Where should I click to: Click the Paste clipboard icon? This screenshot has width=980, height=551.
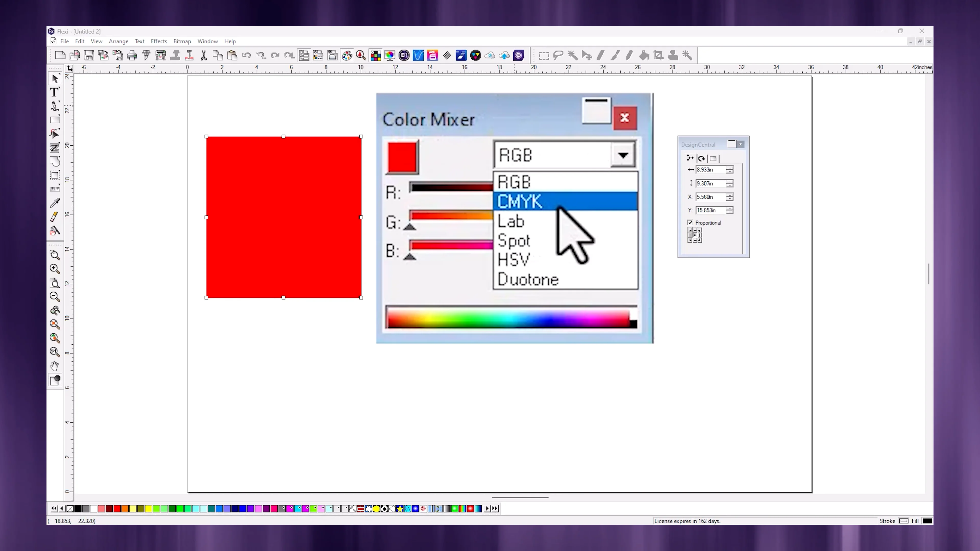click(232, 56)
